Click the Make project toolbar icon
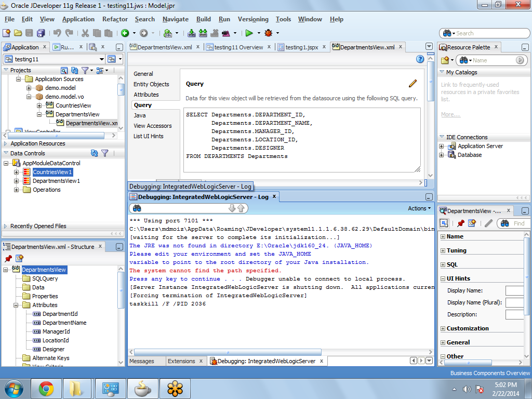Screen dimensions: 532x399 [191, 33]
